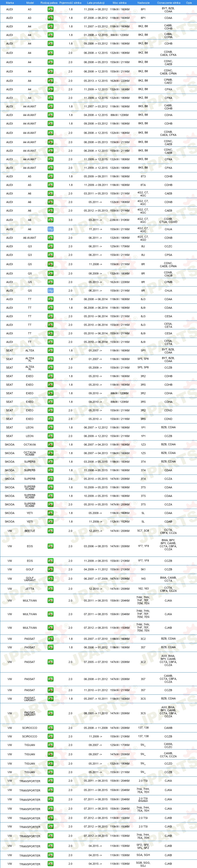The image size is (197, 868).
Task: Click the petrol icon in VW Beetle row
Action: 51,531
